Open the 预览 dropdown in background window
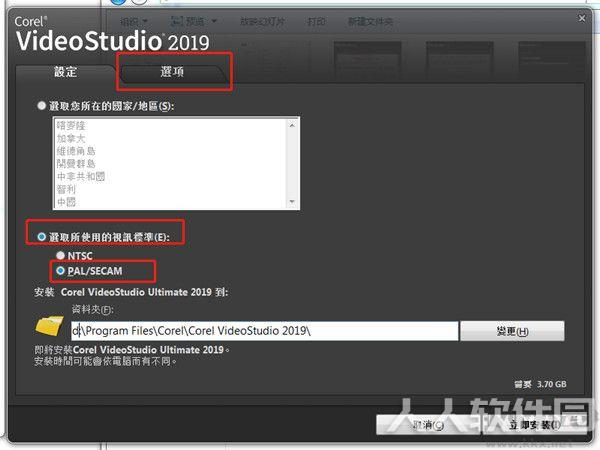The image size is (600, 450). pyautogui.click(x=193, y=21)
